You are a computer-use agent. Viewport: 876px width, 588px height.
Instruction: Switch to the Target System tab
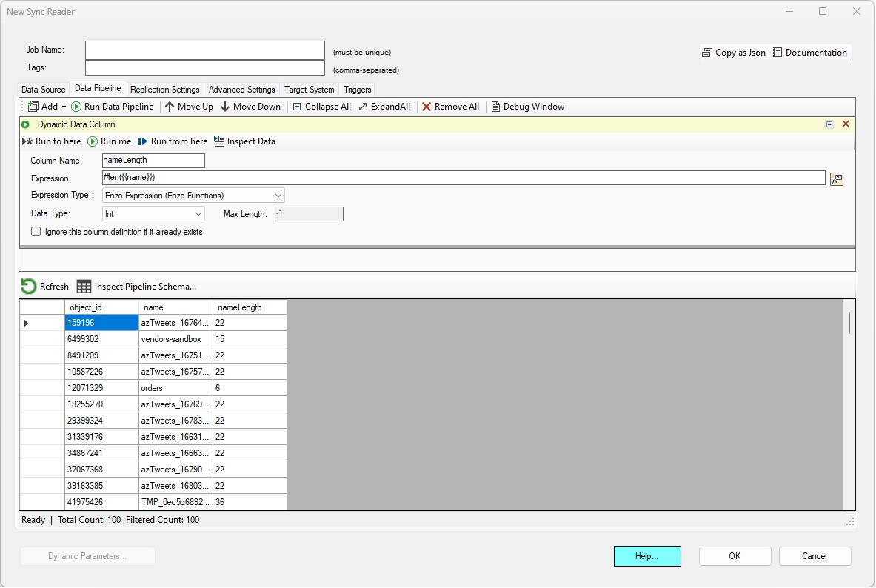pyautogui.click(x=309, y=90)
